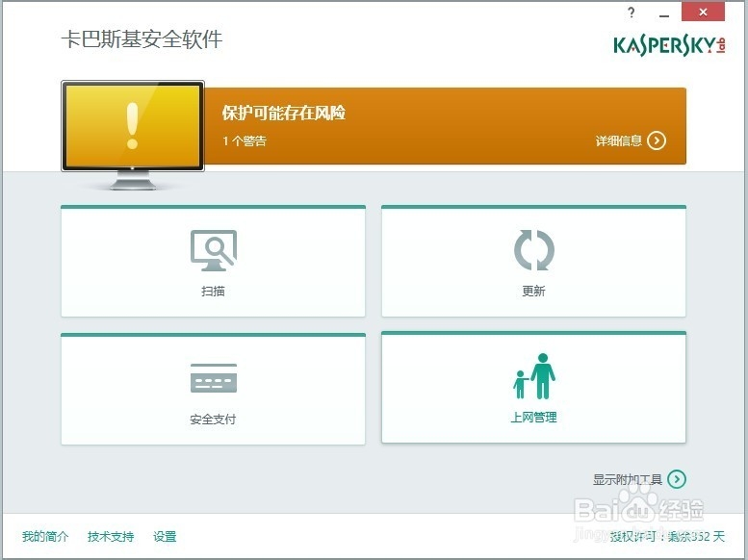Click the 显示附加工具 text
This screenshot has width=748, height=560.
tap(628, 479)
